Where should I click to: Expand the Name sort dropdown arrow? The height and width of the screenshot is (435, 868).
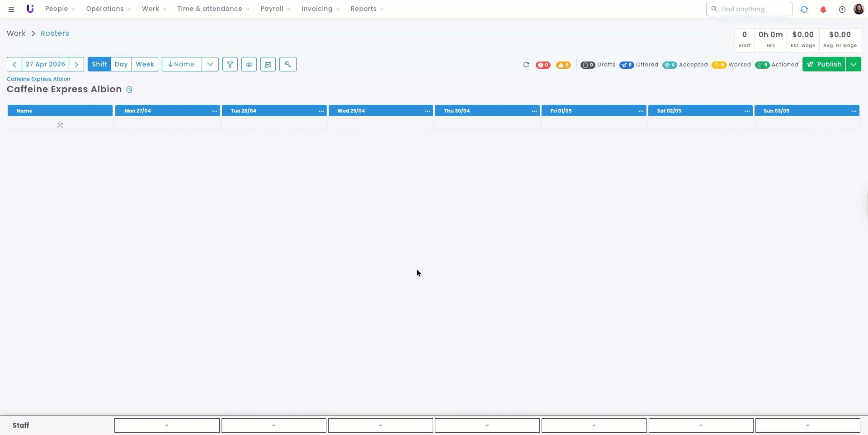tap(210, 64)
